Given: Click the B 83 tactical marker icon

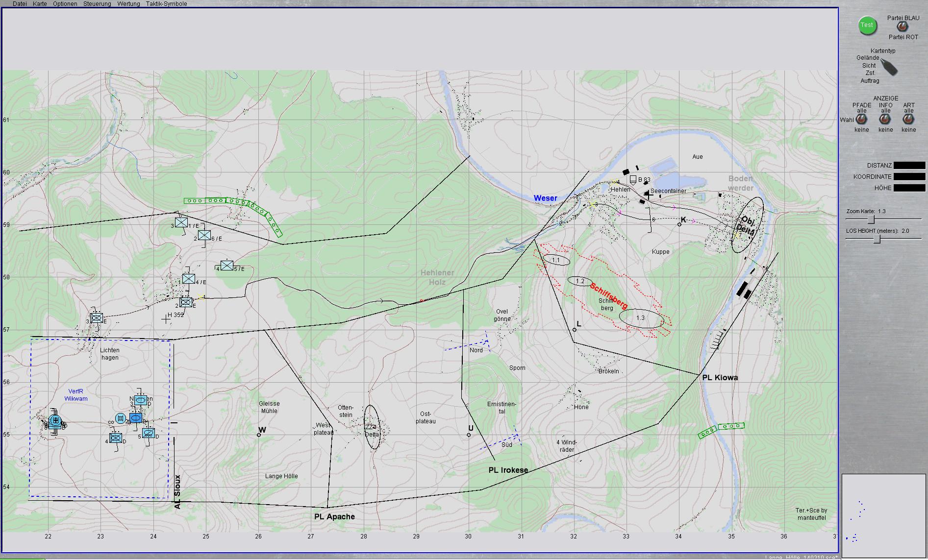Looking at the screenshot, I should (633, 179).
